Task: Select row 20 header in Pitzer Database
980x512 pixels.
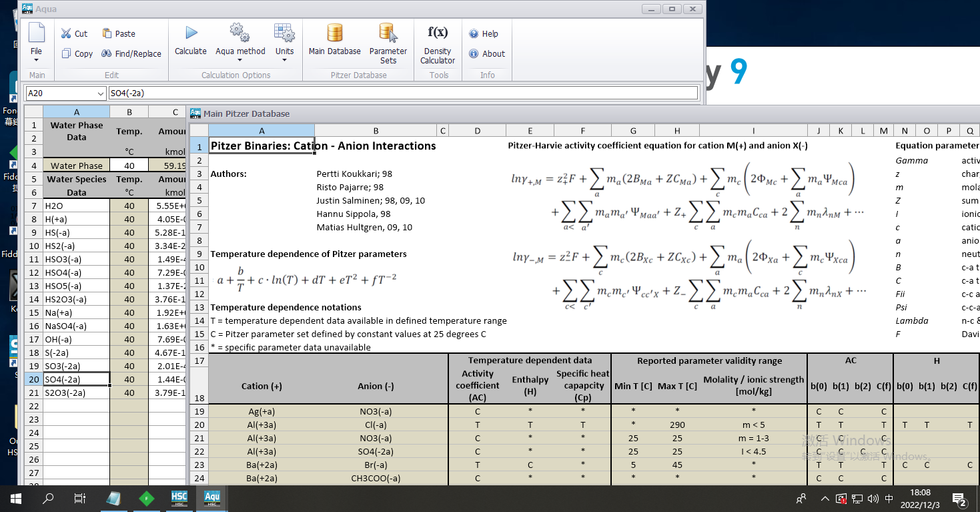Action: pos(199,425)
